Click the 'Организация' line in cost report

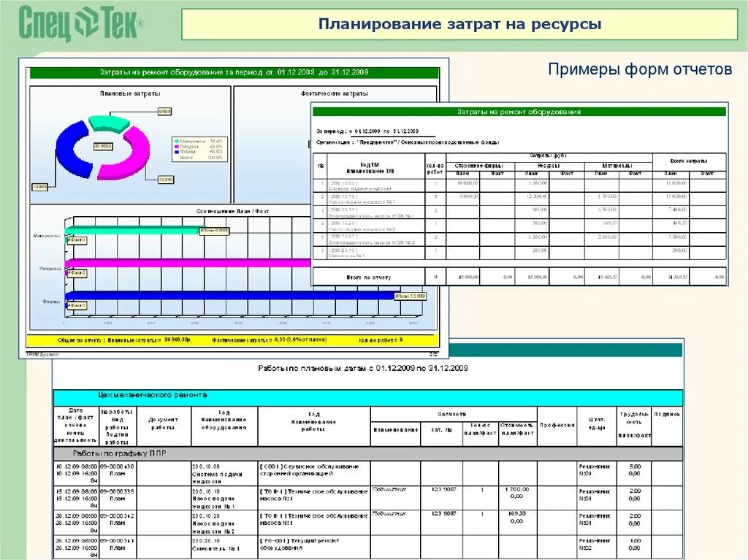408,142
